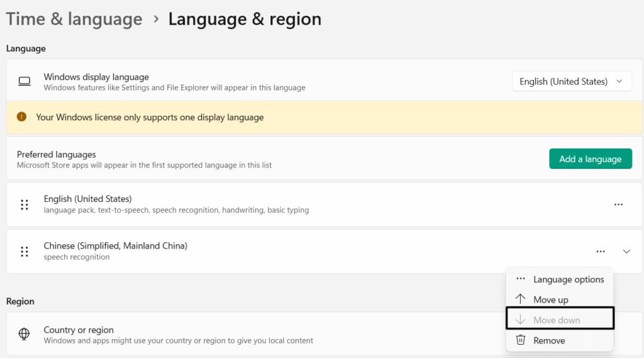
Task: Open the Country or region setting row
Action: point(252,335)
